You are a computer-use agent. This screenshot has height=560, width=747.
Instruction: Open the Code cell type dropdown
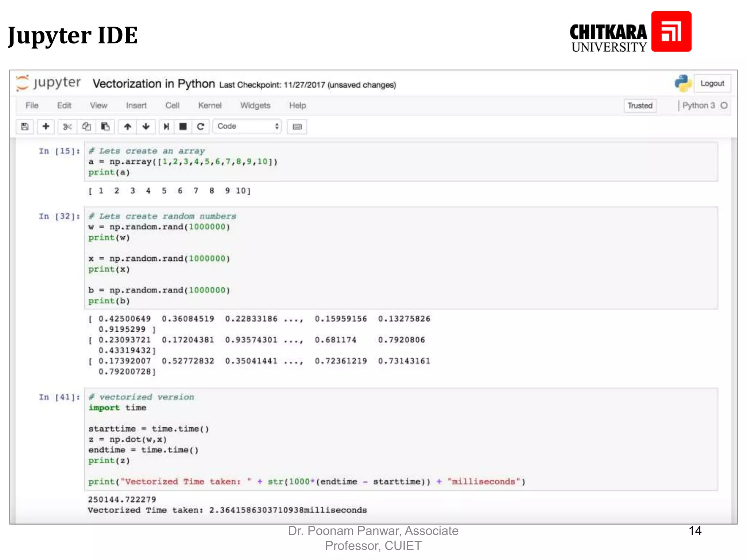point(247,127)
